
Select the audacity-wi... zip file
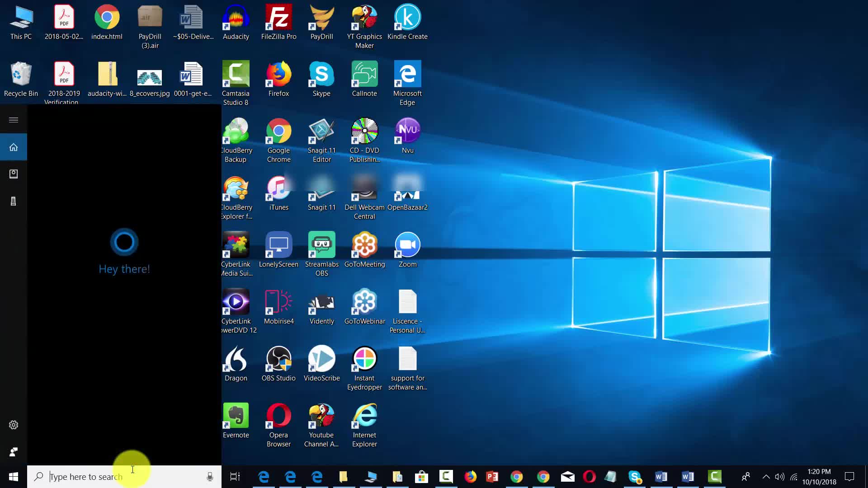(107, 79)
